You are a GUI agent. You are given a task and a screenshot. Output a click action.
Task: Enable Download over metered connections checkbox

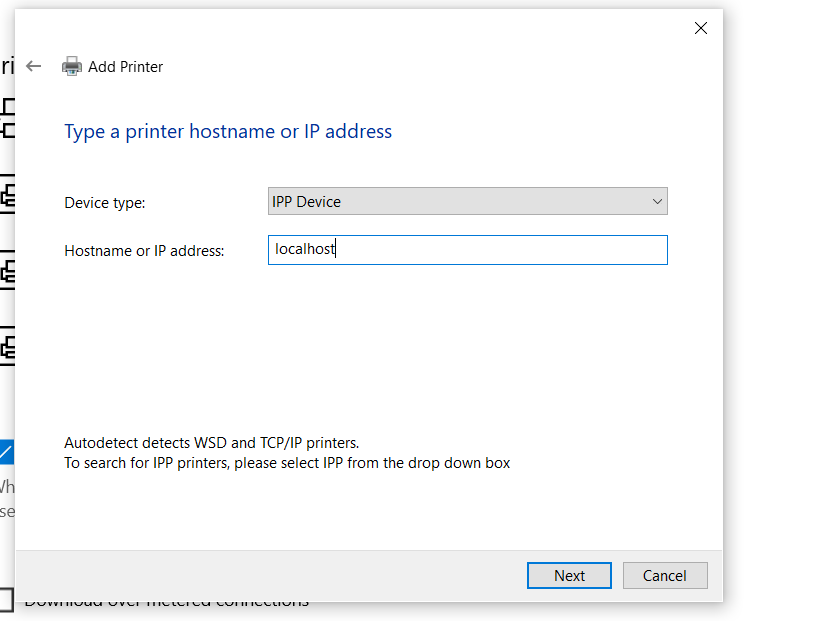pos(6,601)
